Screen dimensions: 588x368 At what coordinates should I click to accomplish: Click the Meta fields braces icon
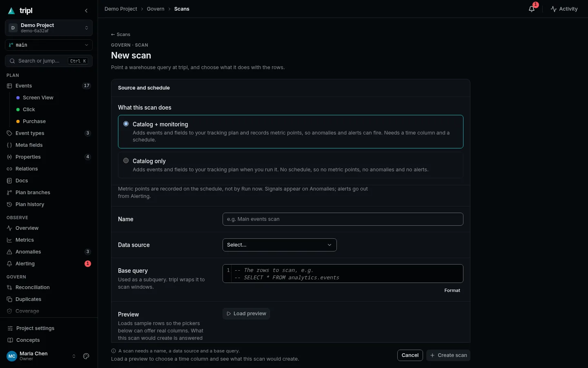(x=9, y=145)
